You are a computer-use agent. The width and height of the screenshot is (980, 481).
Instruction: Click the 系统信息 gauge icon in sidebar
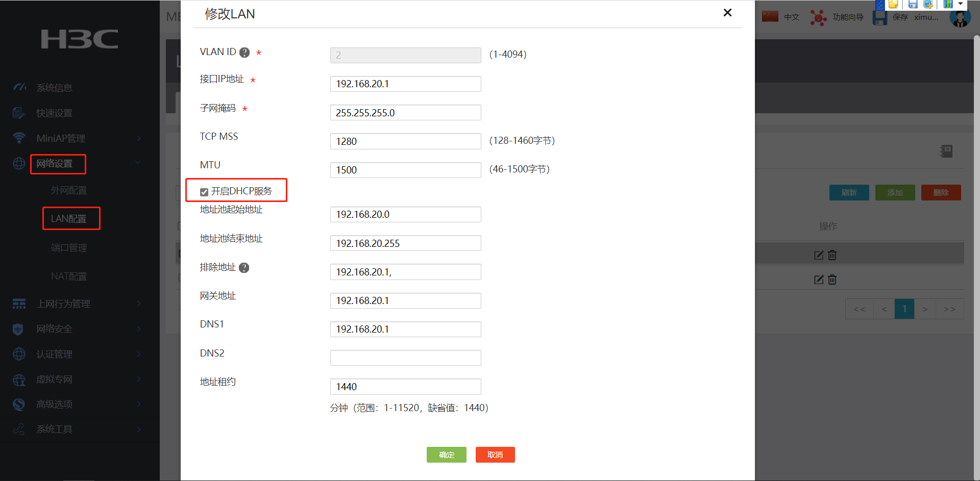19,87
